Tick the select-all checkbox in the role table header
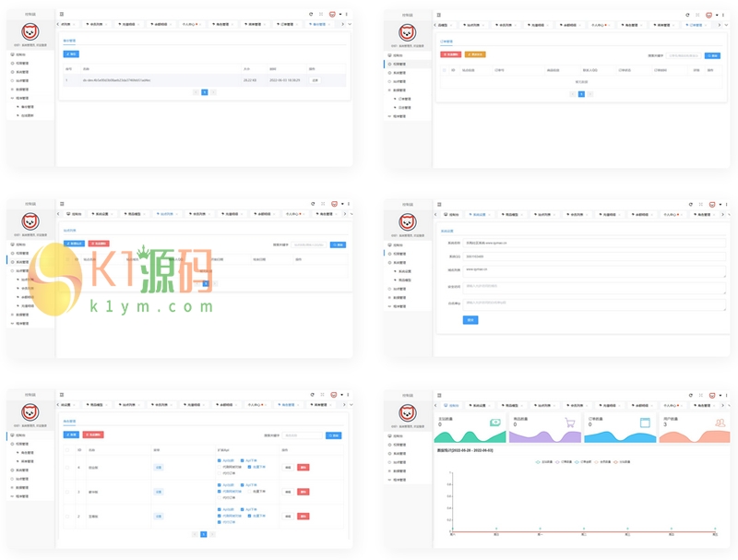Image resolution: width=738 pixels, height=560 pixels. [67, 450]
